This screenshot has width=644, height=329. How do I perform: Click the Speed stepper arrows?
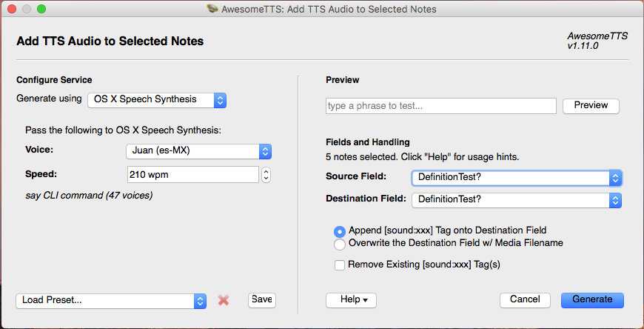266,175
